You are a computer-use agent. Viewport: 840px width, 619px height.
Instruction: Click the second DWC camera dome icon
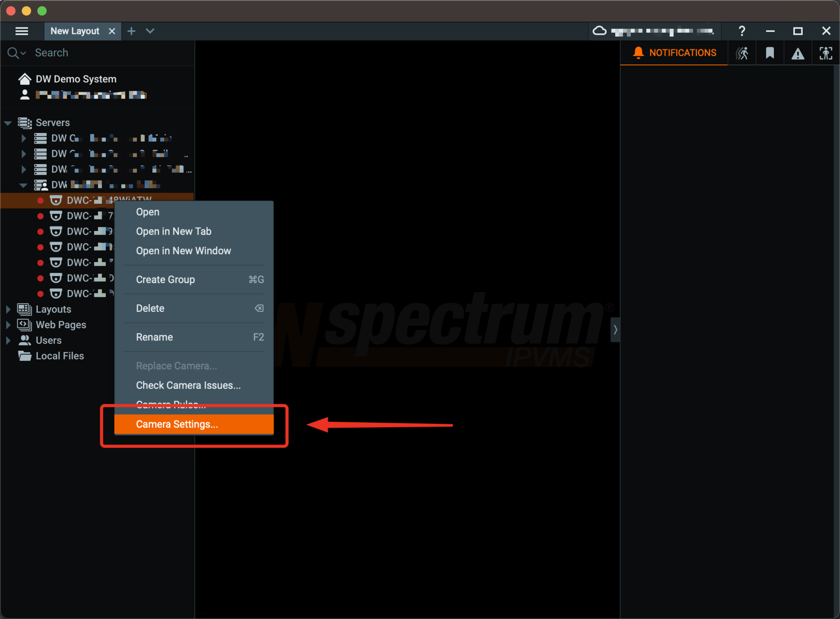pos(56,216)
